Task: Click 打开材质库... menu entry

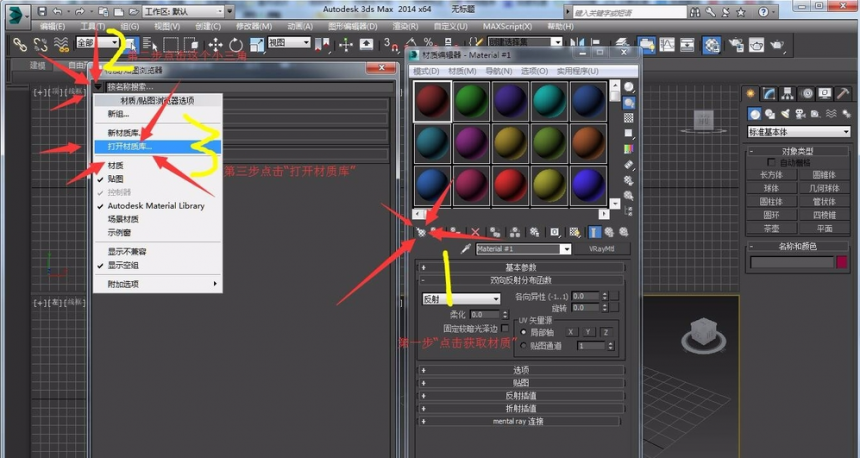Action: pos(158,146)
